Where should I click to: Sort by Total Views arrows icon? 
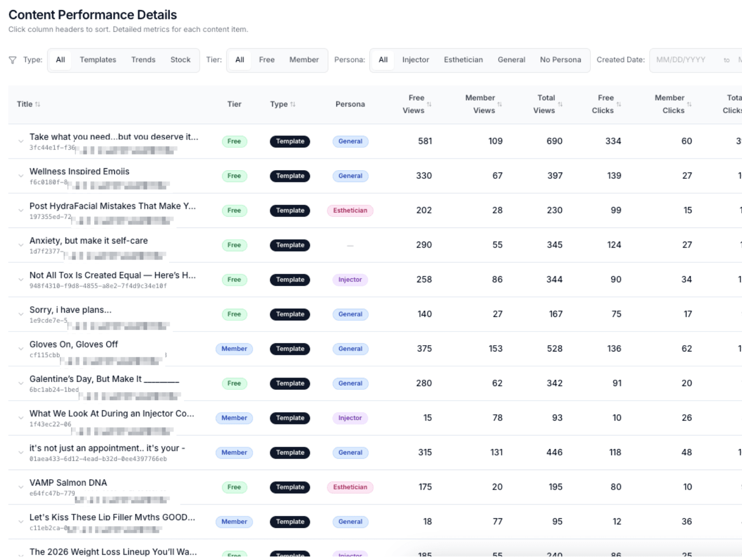[x=560, y=104]
